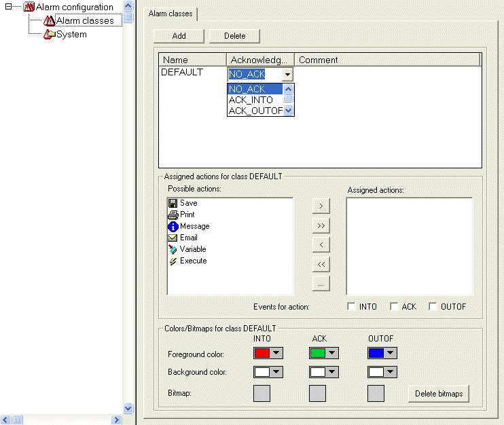Screen dimensions: 504x425
Task: Click the Delete bitmaps button
Action: 438,394
